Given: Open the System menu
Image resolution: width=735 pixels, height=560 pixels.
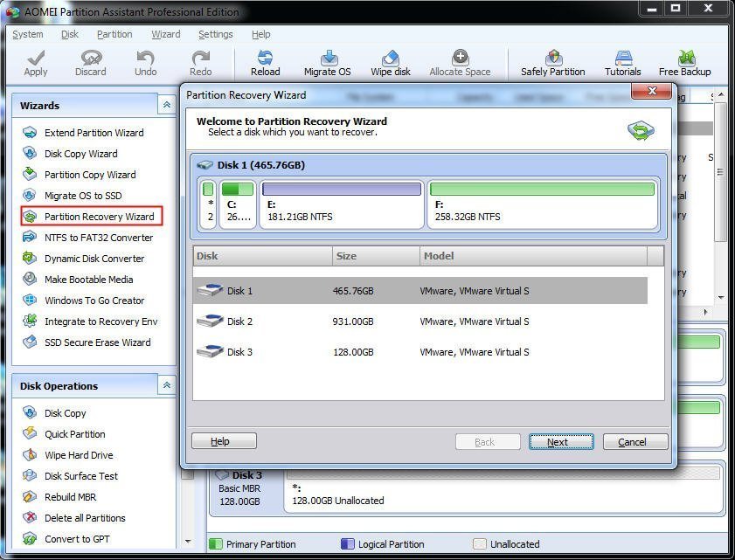Looking at the screenshot, I should (x=28, y=34).
